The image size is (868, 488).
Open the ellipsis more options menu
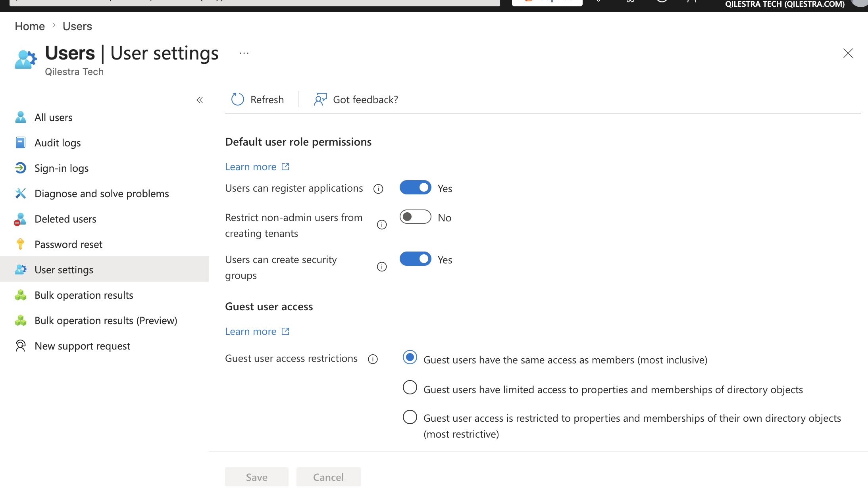point(244,53)
